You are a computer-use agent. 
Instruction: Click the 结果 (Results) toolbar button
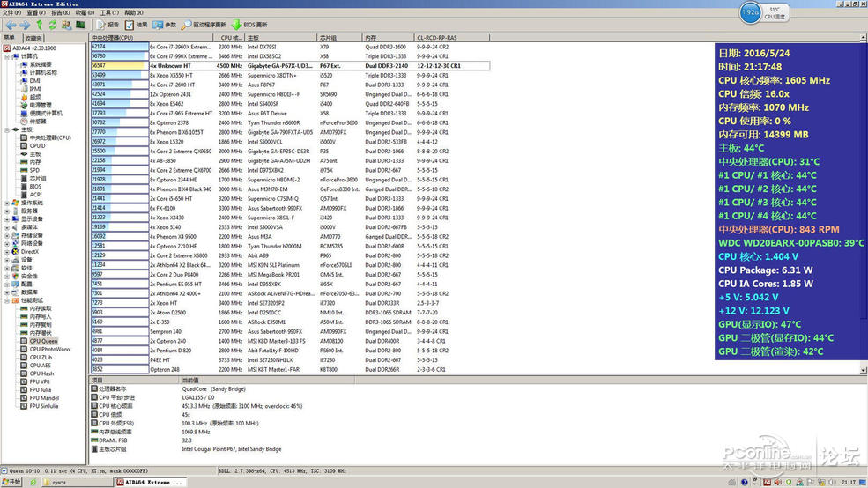(x=137, y=25)
